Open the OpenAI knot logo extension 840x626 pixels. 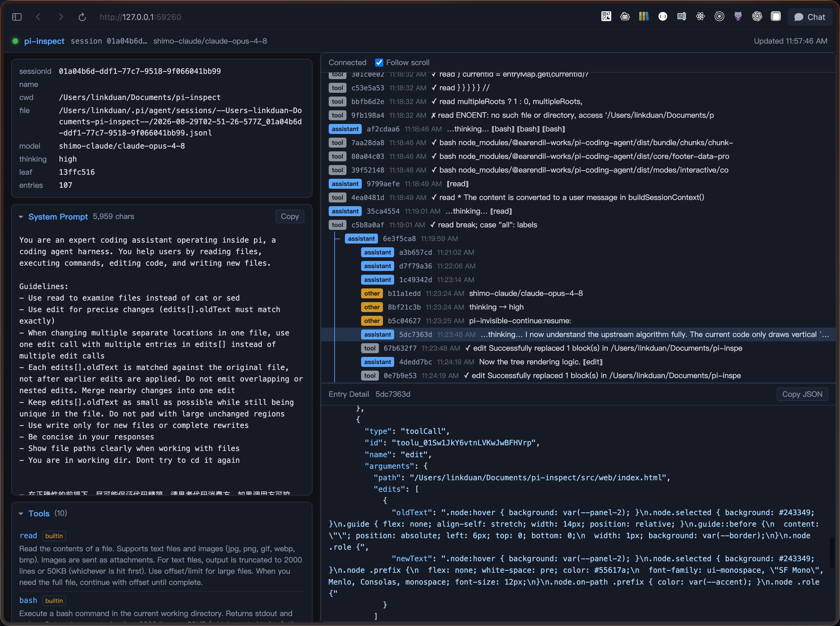pos(757,16)
